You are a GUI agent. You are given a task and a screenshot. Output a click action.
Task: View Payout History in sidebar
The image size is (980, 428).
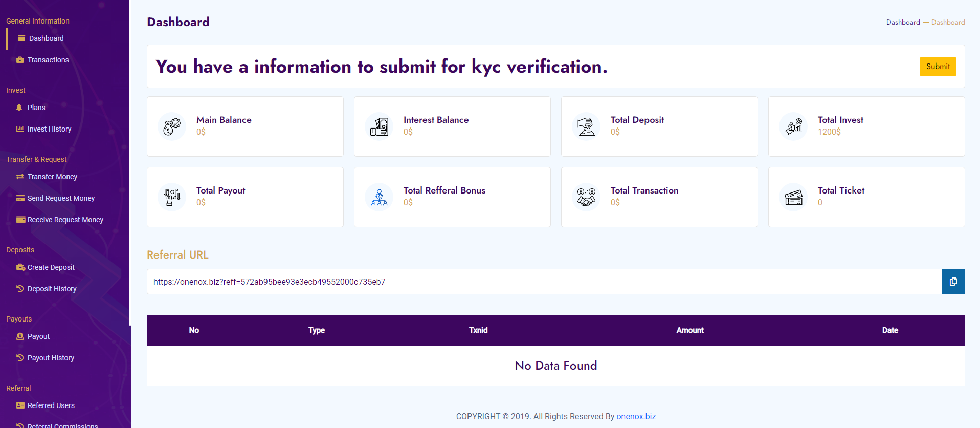click(x=51, y=358)
